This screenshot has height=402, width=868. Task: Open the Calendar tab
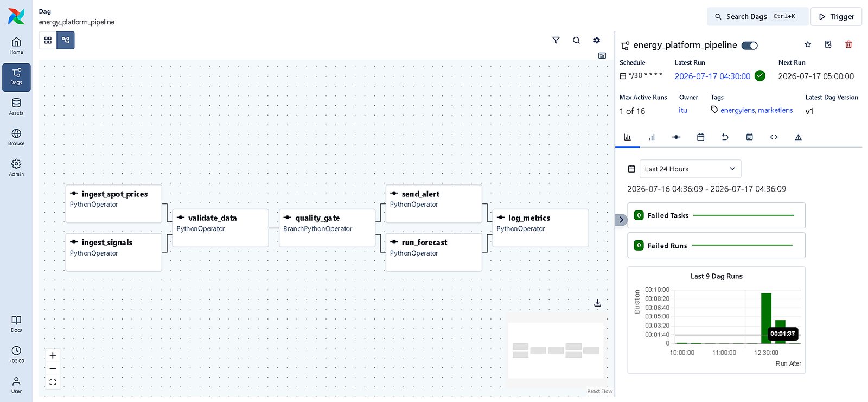tap(700, 137)
